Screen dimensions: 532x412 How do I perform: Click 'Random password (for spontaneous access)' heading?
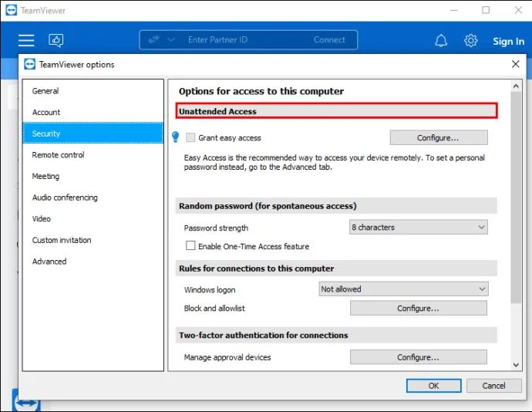point(268,206)
